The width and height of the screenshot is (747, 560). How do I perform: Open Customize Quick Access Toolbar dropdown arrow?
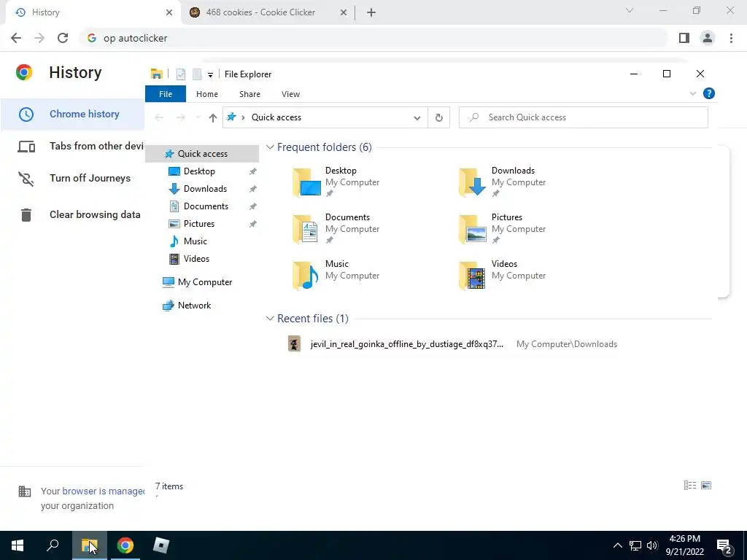point(210,75)
